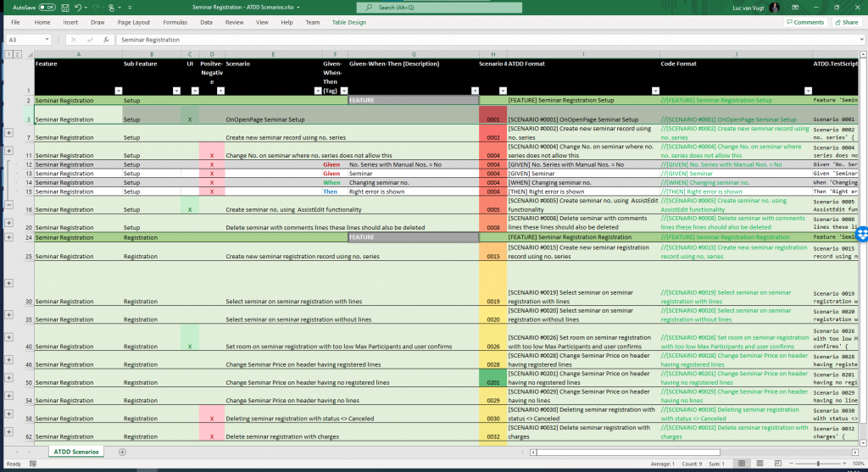Select scenario number cell 0201
This screenshot has width=868, height=472.
492,379
